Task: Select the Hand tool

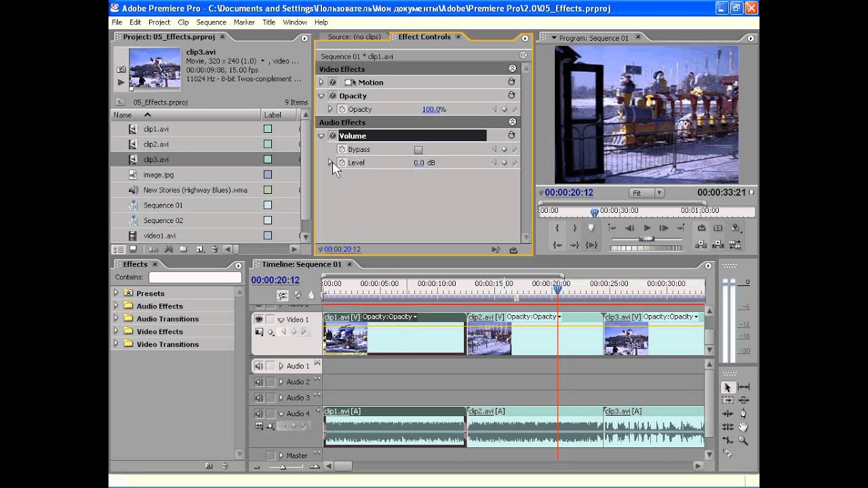Action: tap(743, 427)
